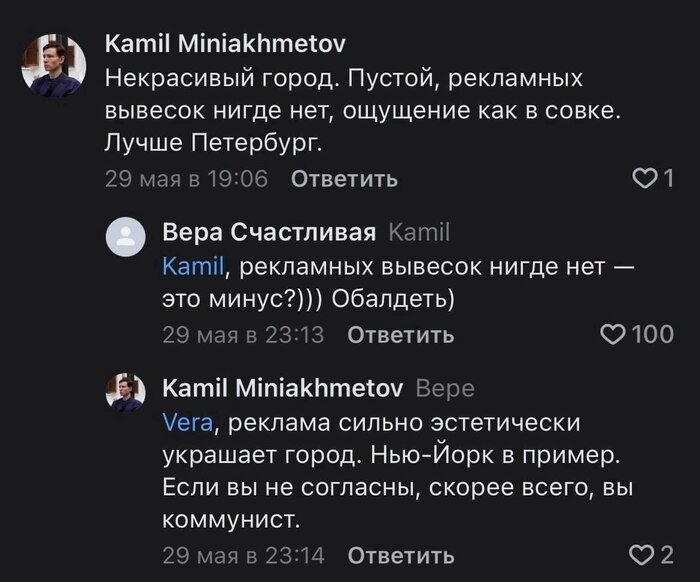Screen dimensions: 700x582
Task: Open Вера Счастливая's default avatar icon
Action: (x=125, y=237)
